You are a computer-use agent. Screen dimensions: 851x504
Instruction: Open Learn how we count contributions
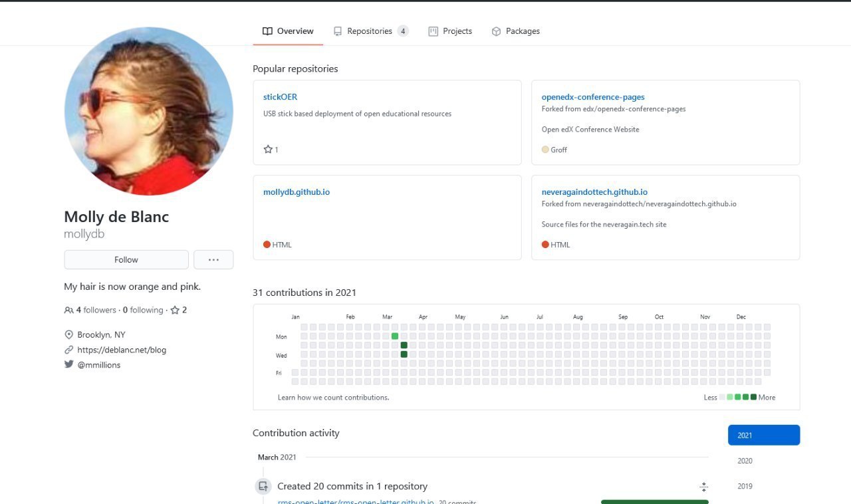(x=334, y=398)
